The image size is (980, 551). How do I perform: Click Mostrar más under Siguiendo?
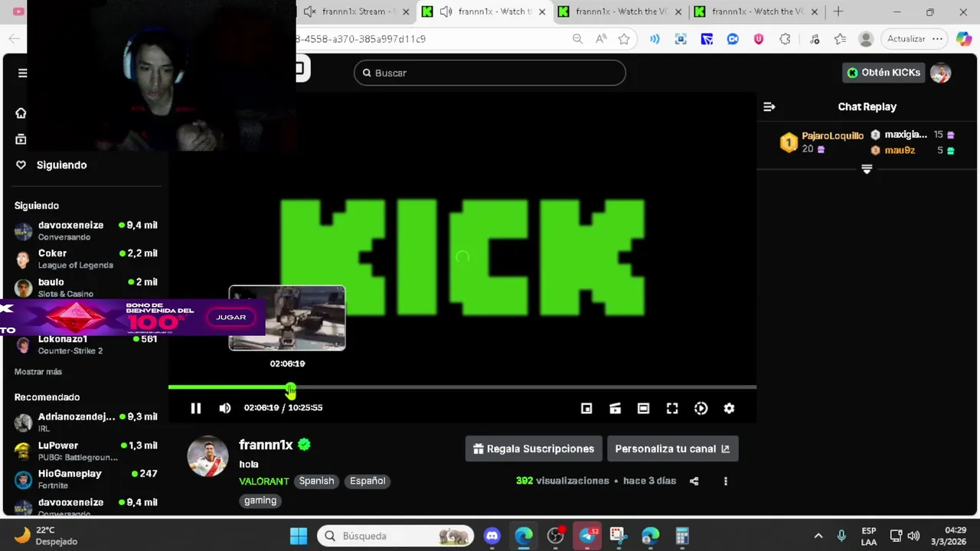[38, 372]
